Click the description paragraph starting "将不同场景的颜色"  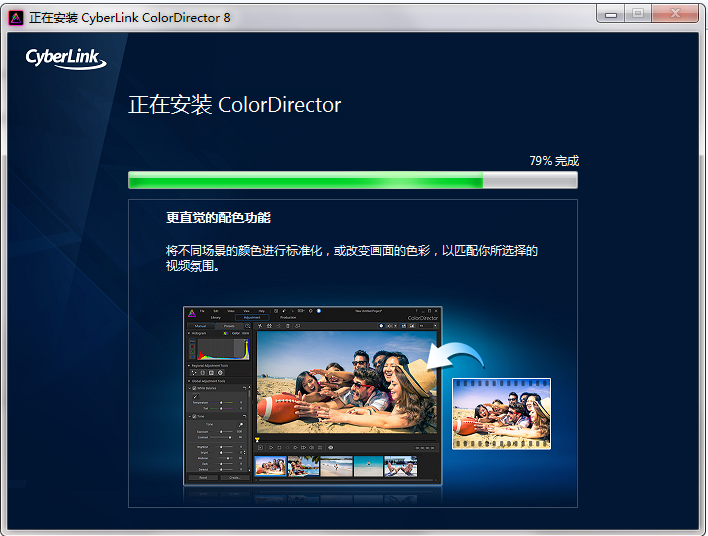tap(351, 258)
